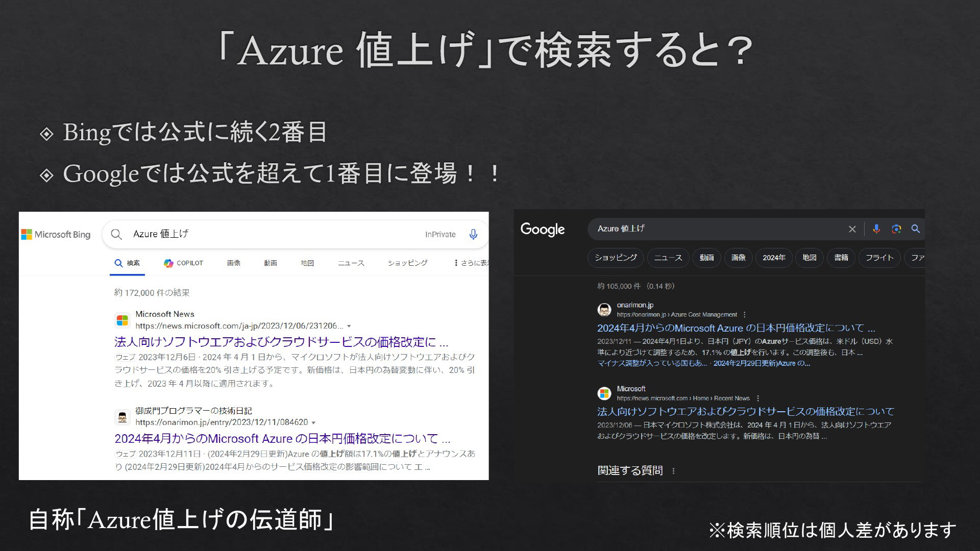Click the 地図 filter chip in Google
This screenshot has height=551, width=980.
coord(809,258)
